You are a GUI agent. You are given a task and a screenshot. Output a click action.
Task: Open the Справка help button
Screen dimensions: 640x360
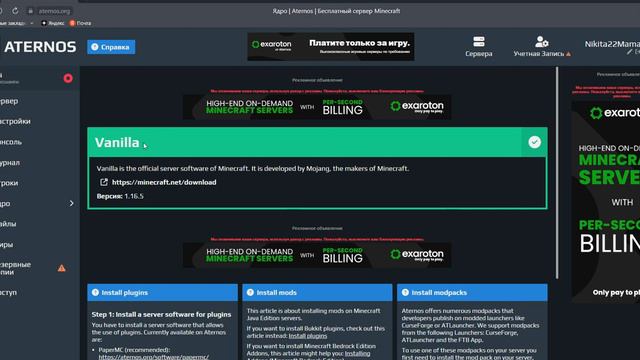pyautogui.click(x=111, y=47)
